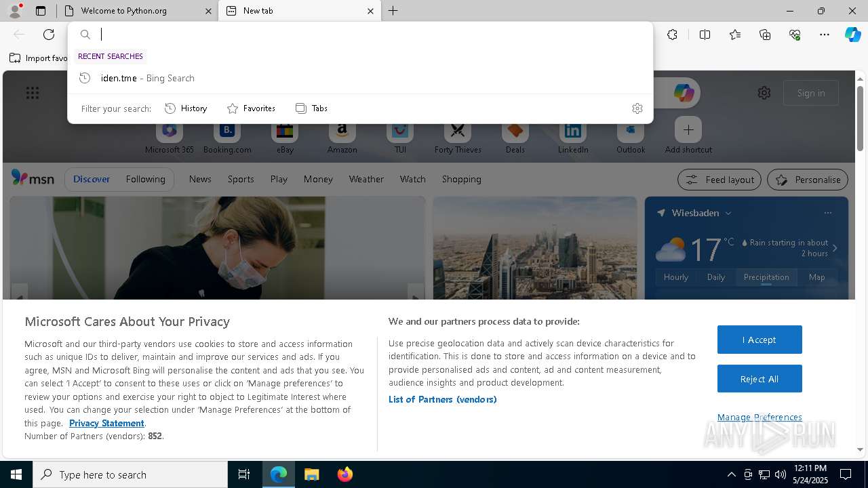Image resolution: width=868 pixels, height=488 pixels.
Task: Open page settings gear near Sign in
Action: tap(764, 93)
